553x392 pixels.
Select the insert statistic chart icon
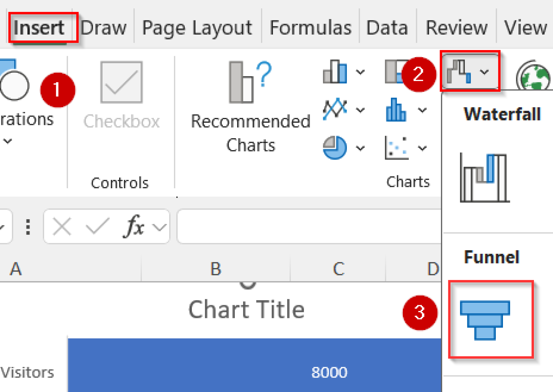[395, 111]
